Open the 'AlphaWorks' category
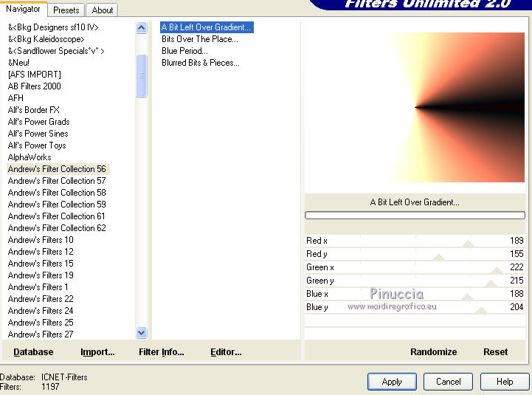 pyautogui.click(x=30, y=157)
